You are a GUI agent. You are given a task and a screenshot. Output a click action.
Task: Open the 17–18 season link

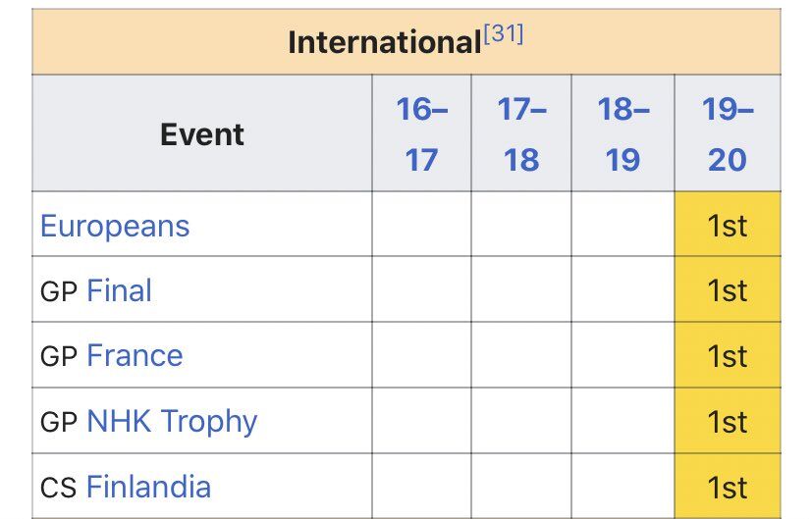521,134
